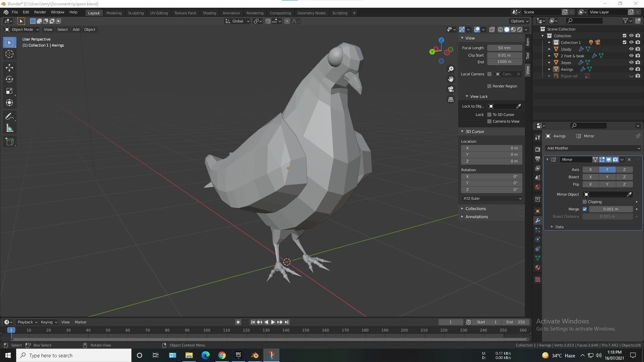Uncheck Collection 1 in the outliner

click(x=624, y=42)
